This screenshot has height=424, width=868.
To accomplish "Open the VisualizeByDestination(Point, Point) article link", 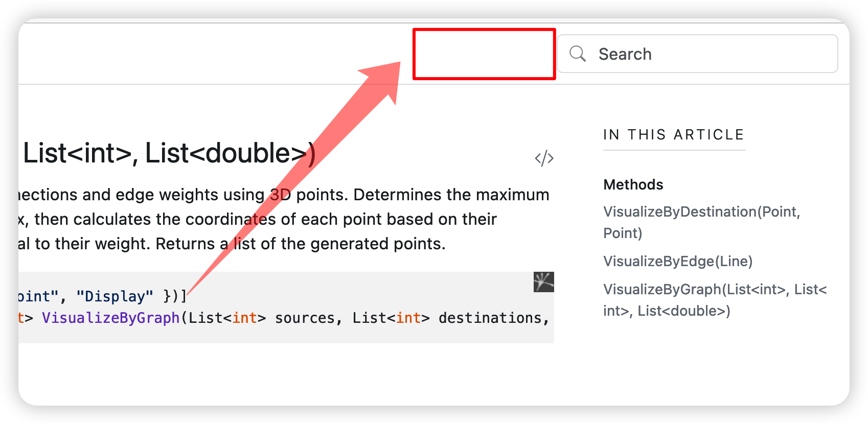I will pos(702,222).
